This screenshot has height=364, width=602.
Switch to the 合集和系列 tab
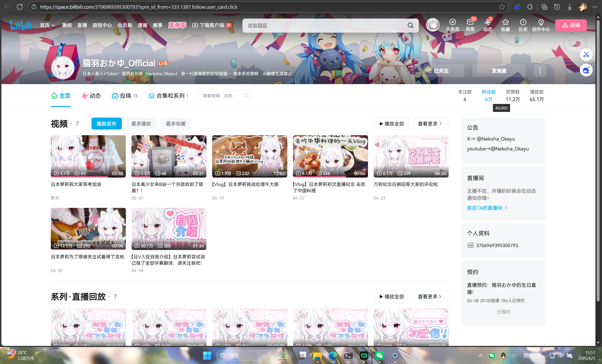pos(168,96)
